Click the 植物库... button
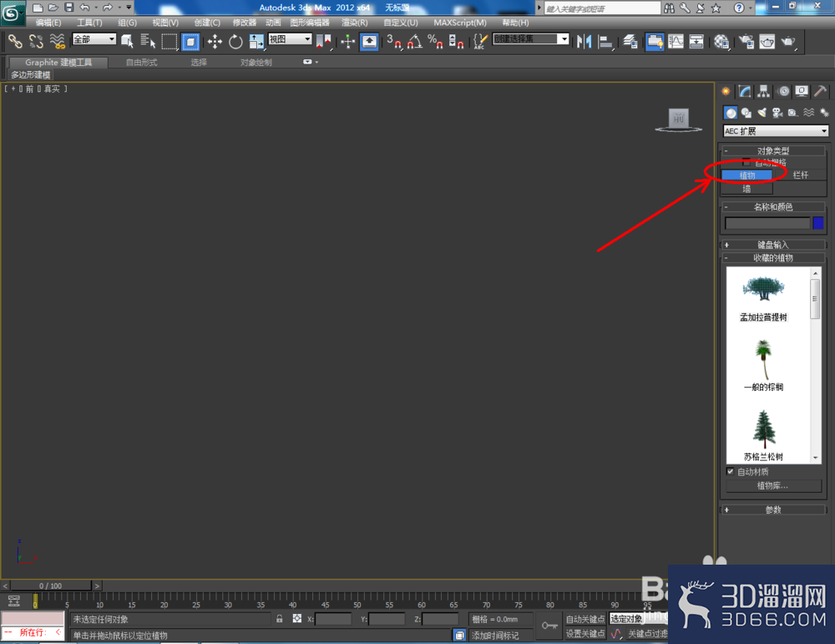The height and width of the screenshot is (644, 835). pos(772,486)
